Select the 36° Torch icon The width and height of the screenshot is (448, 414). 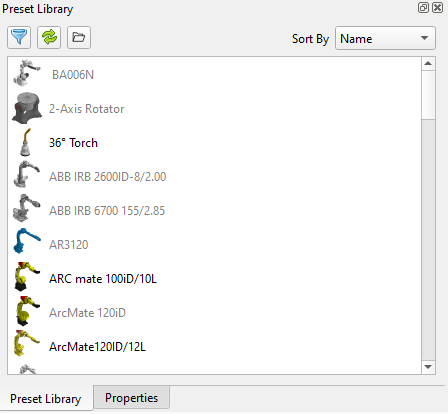26,142
